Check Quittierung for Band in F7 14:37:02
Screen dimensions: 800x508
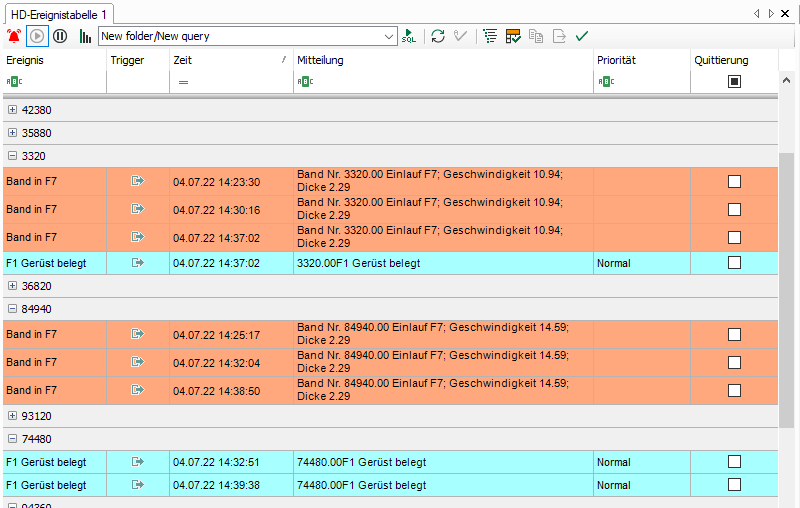click(x=734, y=238)
